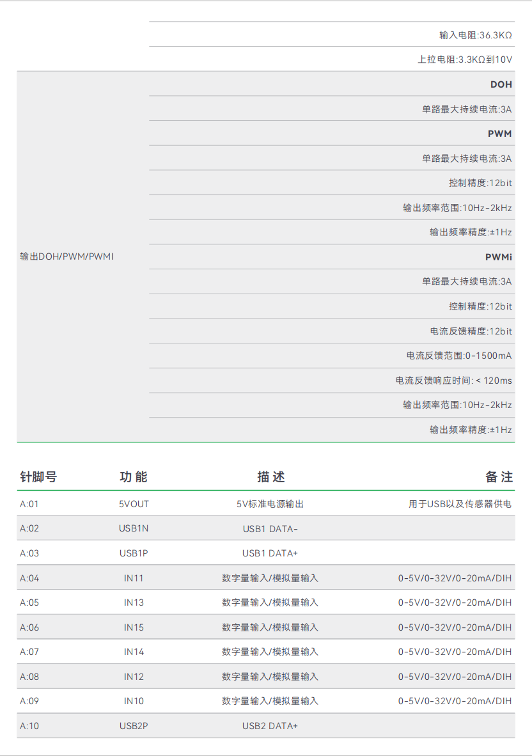Click USB1 DATA+ description

pyautogui.click(x=270, y=554)
